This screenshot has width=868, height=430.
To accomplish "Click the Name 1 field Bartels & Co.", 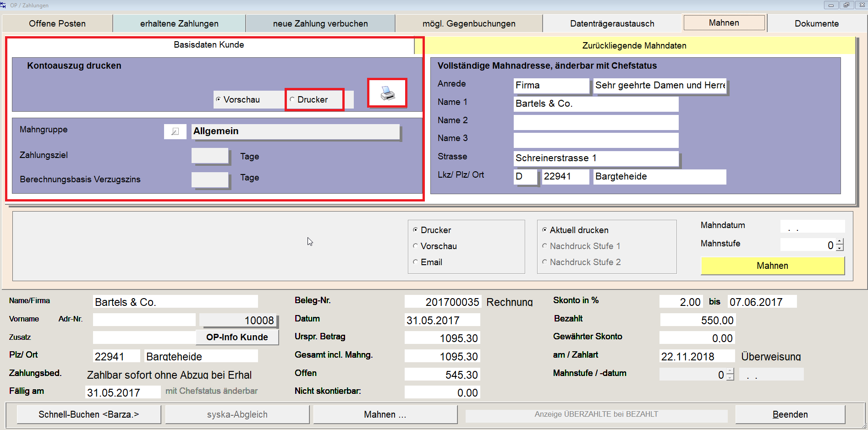I will 596,103.
